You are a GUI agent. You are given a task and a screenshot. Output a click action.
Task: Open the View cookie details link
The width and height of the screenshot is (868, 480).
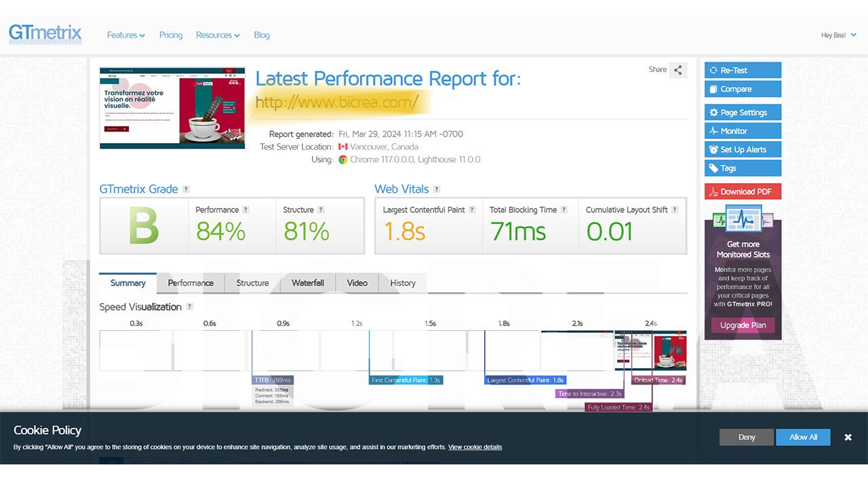(475, 447)
